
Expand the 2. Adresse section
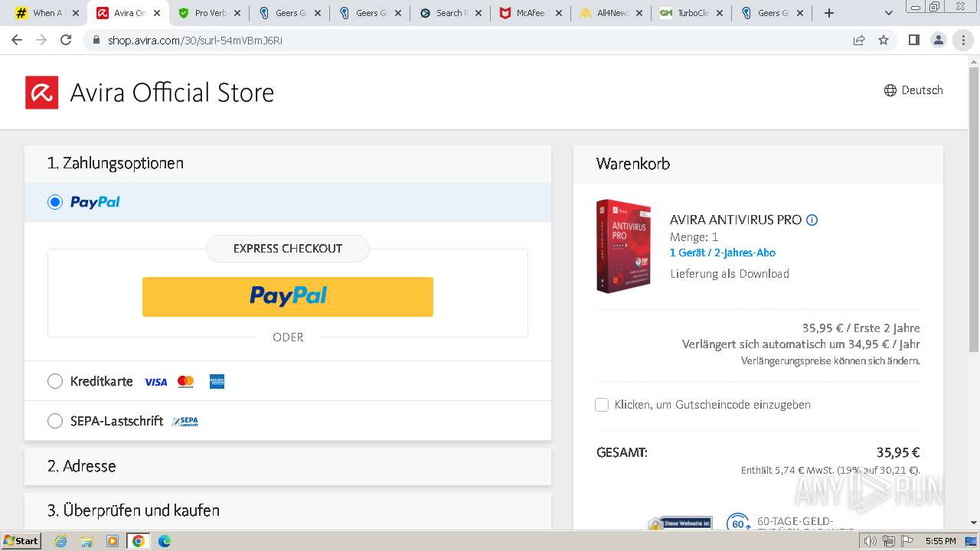[288, 466]
